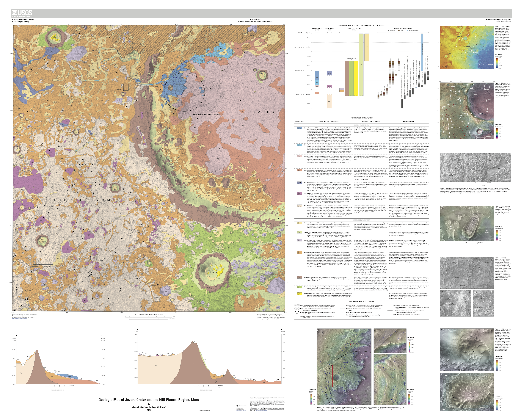Open Figure 1 THEMIS regional context thumbnail
Viewport: 521px width, 420px height.
467,47
